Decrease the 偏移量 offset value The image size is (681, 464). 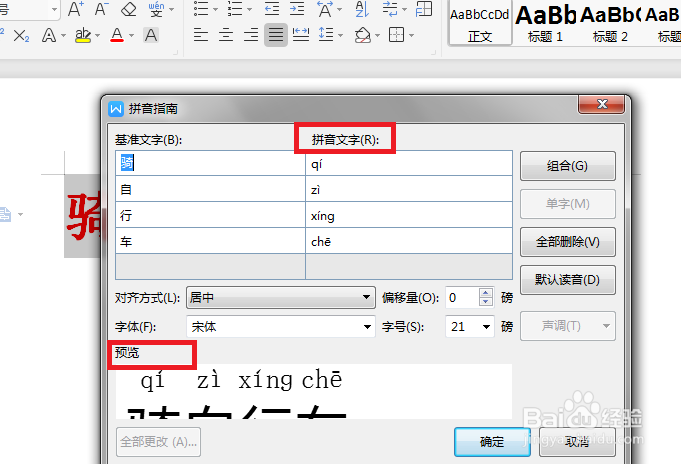point(486,302)
